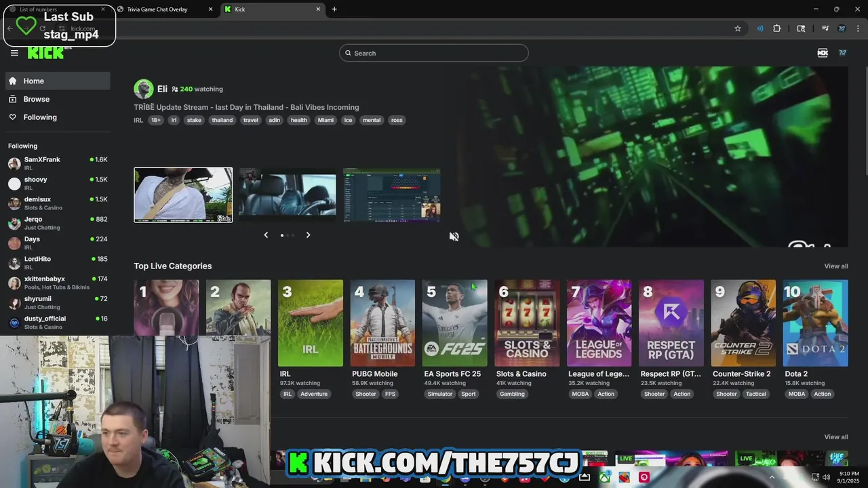Open Chrome media controls icon

[825, 28]
